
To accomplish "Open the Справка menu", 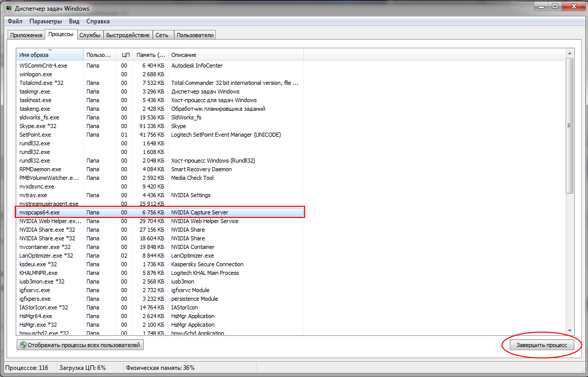I will tap(98, 21).
